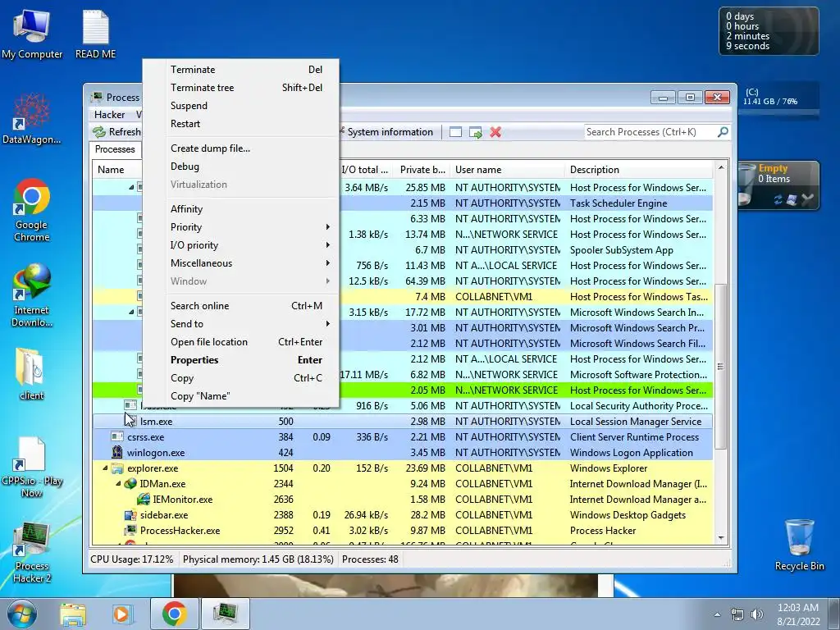Viewport: 840px width, 630px height.
Task: Sort by Description column header
Action: coord(638,170)
